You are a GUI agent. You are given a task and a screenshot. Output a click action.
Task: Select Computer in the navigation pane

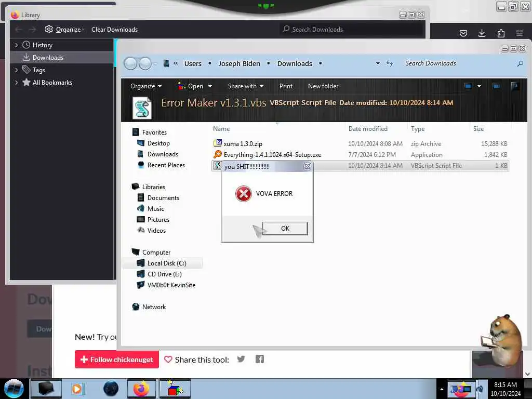pyautogui.click(x=156, y=252)
